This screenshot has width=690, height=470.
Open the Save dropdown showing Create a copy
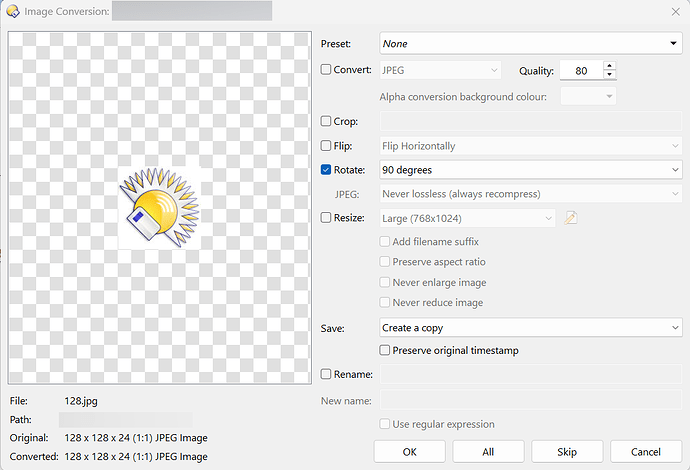point(531,328)
